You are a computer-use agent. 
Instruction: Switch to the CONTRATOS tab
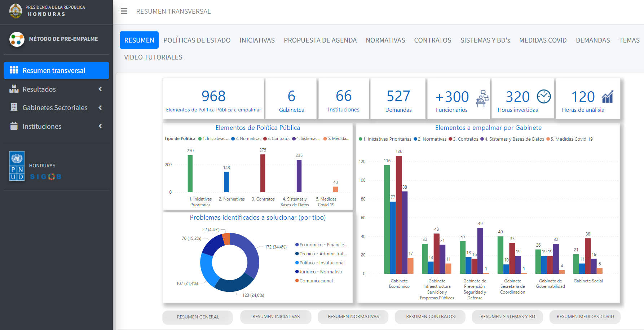433,40
